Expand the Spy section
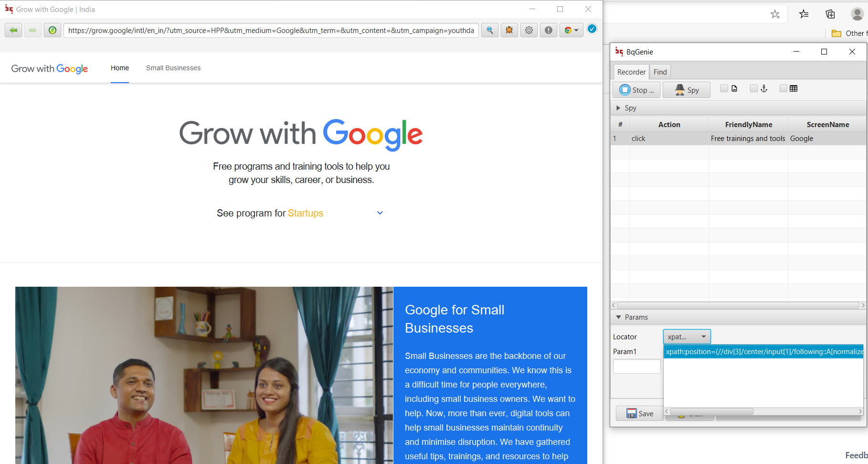The height and width of the screenshot is (464, 868). [x=618, y=108]
